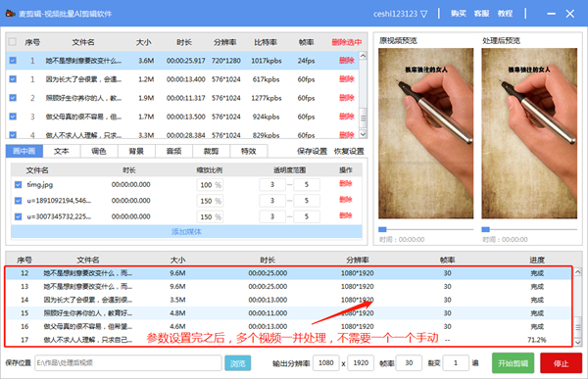This screenshot has width=588, height=379.
Task: Minimize the window with the dash icon
Action: [551, 14]
